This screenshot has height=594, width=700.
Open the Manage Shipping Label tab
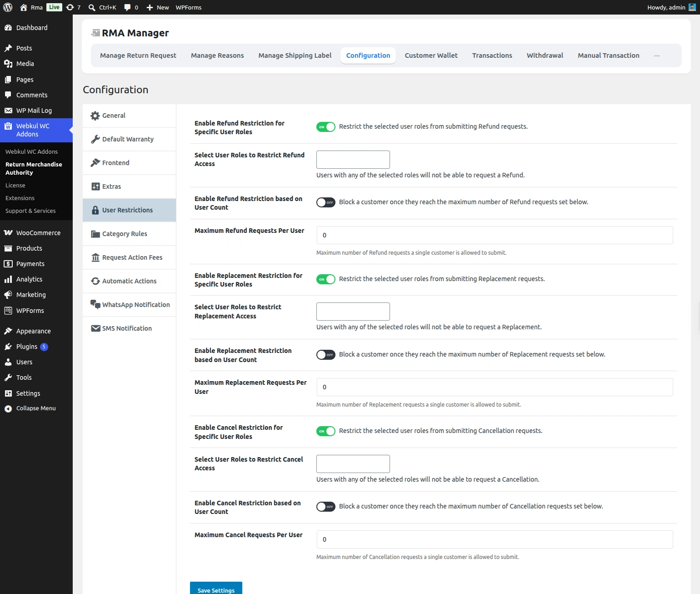(x=295, y=55)
